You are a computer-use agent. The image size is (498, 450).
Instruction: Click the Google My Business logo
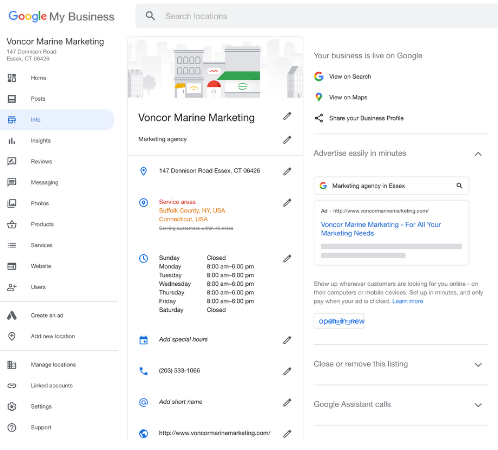click(61, 16)
